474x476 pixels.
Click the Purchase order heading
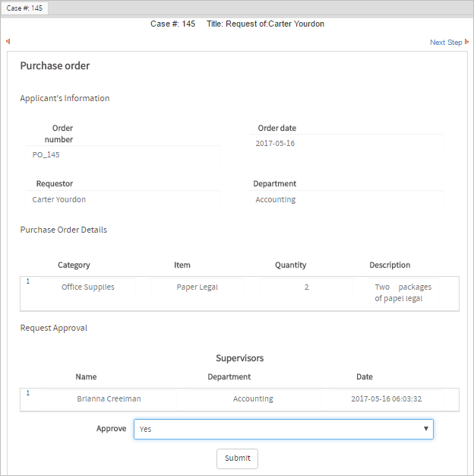(55, 66)
